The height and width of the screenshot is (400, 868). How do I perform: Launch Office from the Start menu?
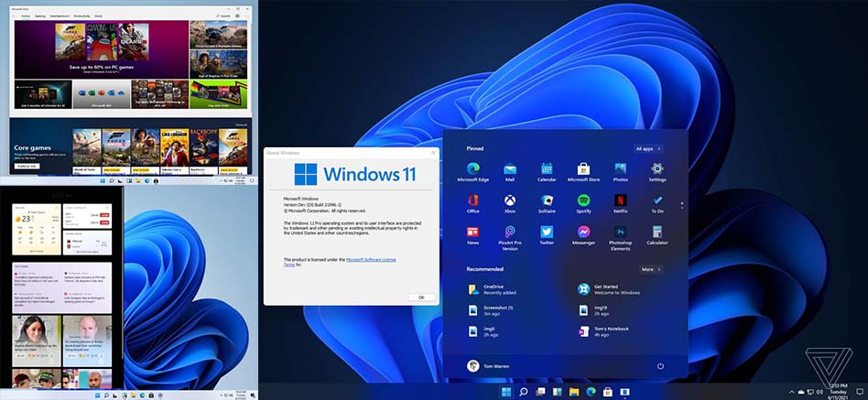click(472, 203)
